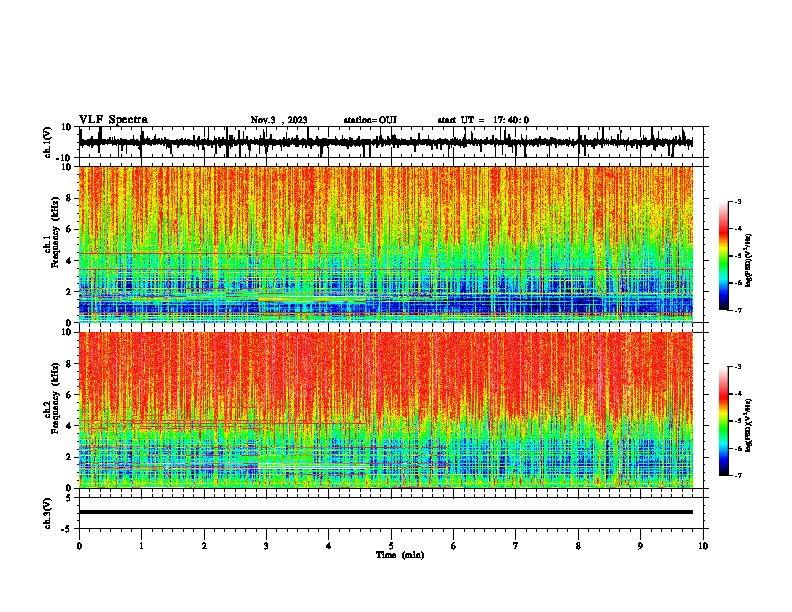
Task: Click tick label "5" on the Time axis
Action: [x=391, y=546]
